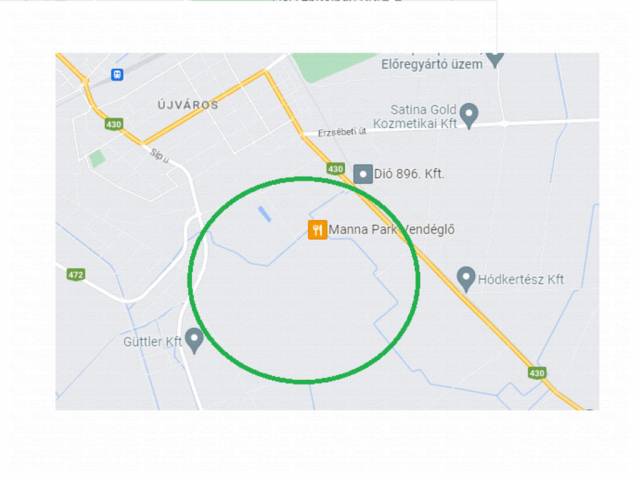Click the Güttler Kft location pin
This screenshot has height=480, width=640.
click(x=194, y=341)
